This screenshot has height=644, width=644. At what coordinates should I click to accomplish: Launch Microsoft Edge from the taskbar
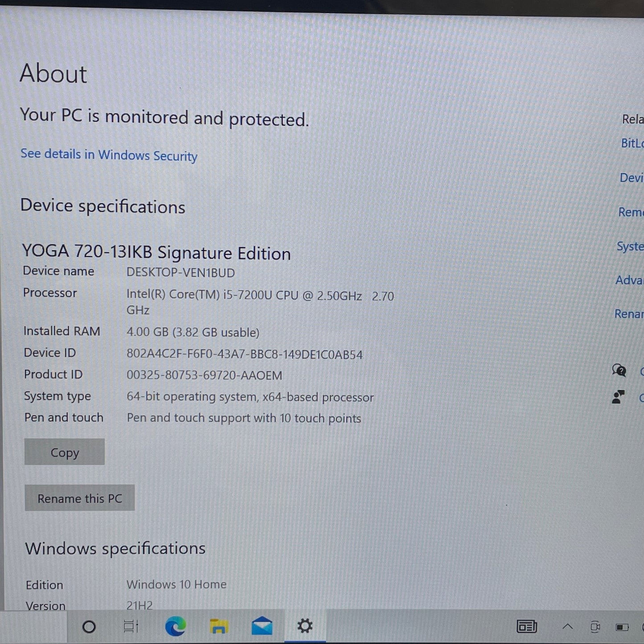tap(176, 627)
